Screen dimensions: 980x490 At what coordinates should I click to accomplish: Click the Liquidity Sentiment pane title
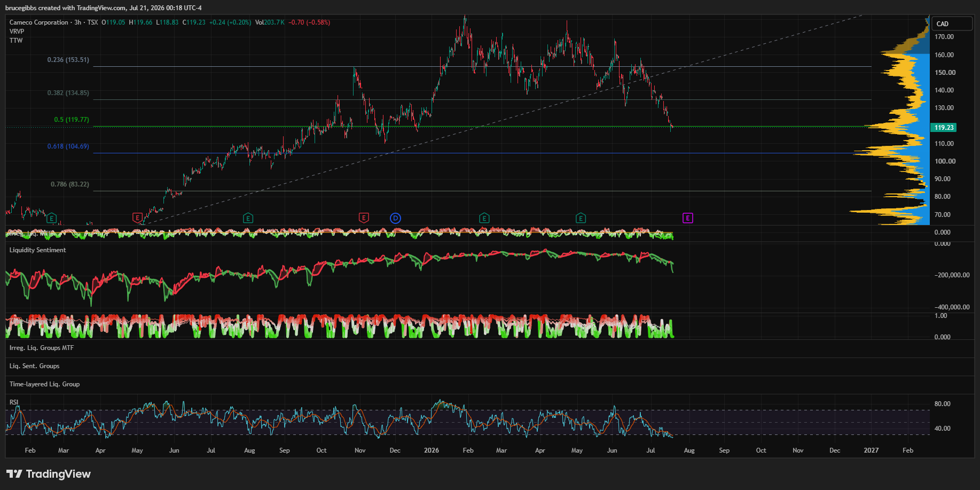(37, 250)
